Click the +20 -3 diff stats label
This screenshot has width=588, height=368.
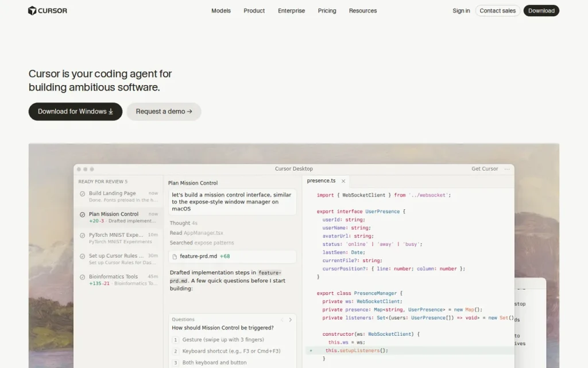tap(96, 221)
